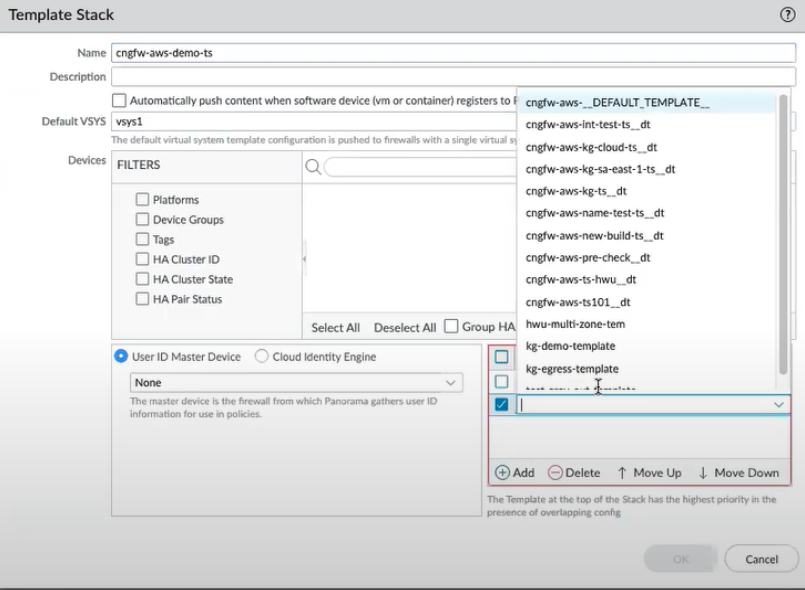Image resolution: width=805 pixels, height=590 pixels.
Task: Click the filter panel collapse handle
Action: 304,259
